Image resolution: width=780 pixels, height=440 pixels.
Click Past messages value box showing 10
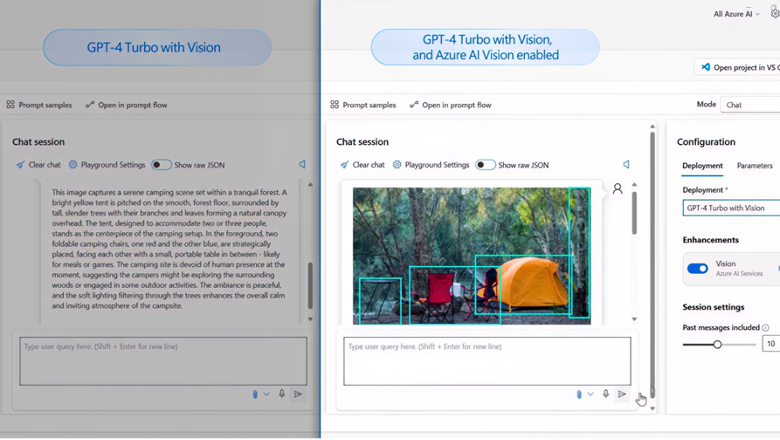(771, 344)
